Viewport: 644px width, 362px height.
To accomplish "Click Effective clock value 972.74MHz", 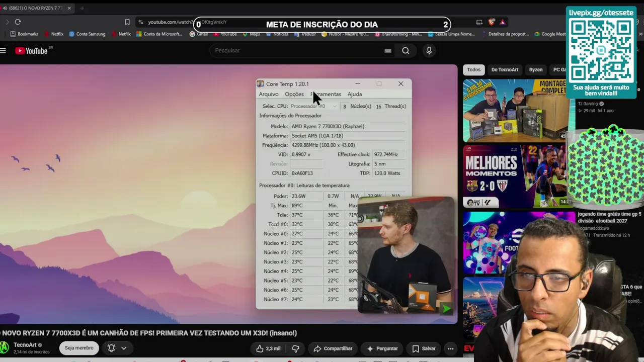I will click(x=386, y=155).
